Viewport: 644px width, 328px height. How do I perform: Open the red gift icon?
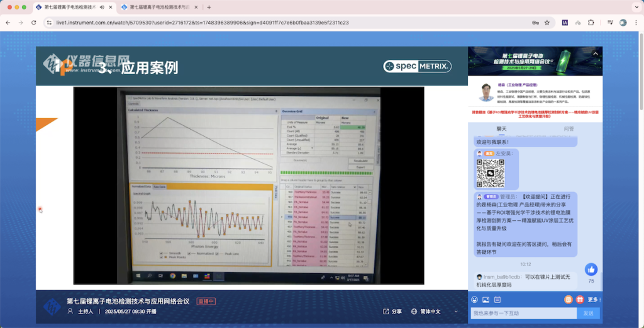pyautogui.click(x=580, y=300)
